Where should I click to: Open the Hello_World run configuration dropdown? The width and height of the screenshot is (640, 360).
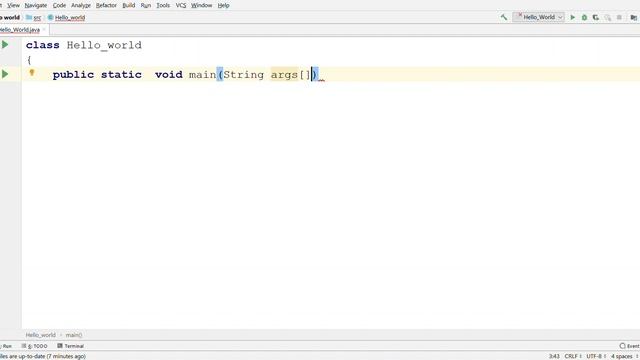(539, 17)
